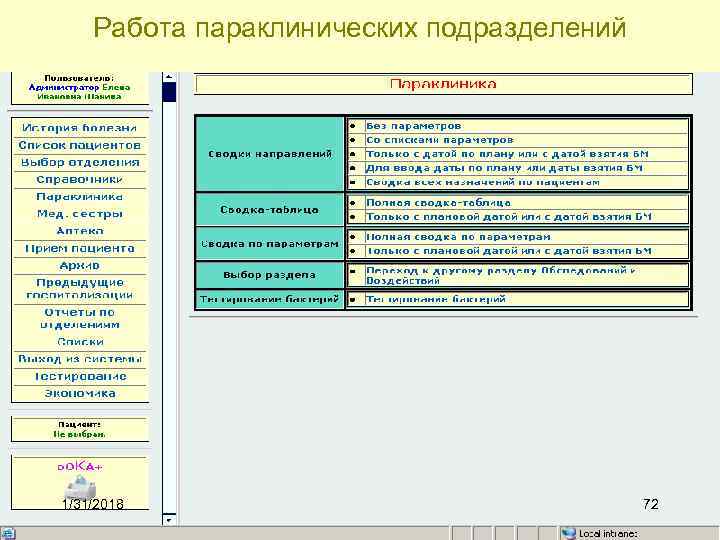Open История болезни in the sidebar menu

tap(79, 128)
